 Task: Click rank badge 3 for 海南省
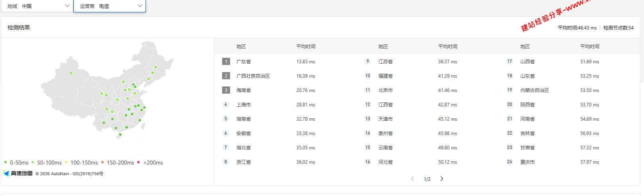226,90
